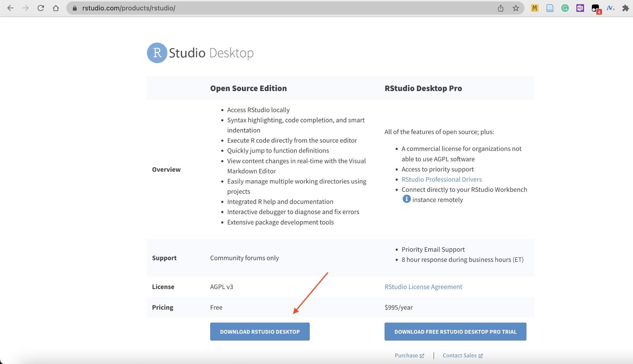633x364 pixels.
Task: Click the info icon before 'instance remotely'
Action: (x=406, y=199)
